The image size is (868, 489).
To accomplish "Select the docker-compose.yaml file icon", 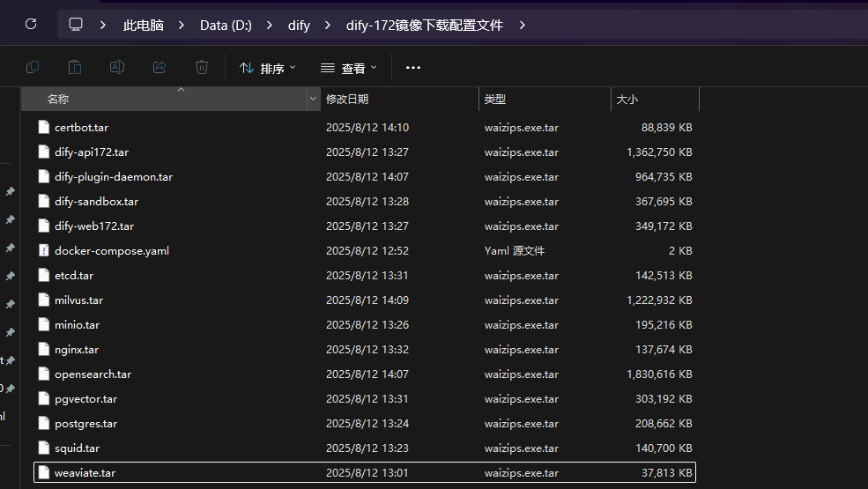I will pyautogui.click(x=44, y=250).
